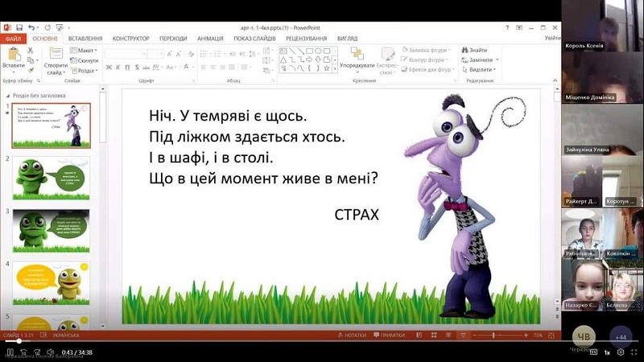644x362 pixels.
Task: Click the increase font size icon
Action: [169, 54]
